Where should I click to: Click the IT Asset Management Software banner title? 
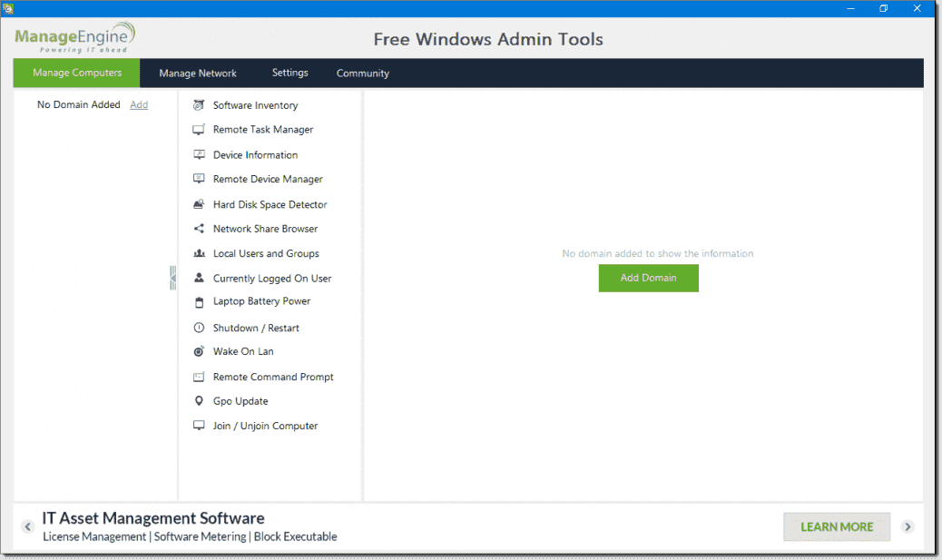click(153, 518)
